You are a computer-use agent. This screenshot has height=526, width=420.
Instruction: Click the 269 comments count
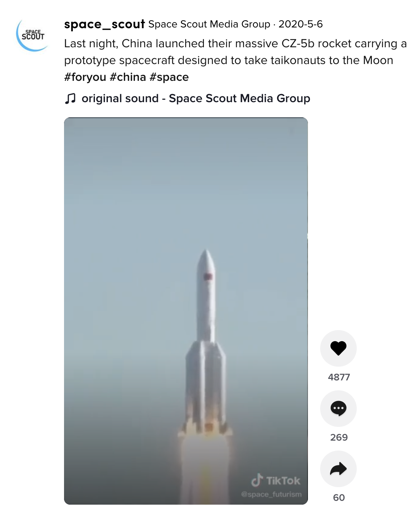tap(338, 437)
